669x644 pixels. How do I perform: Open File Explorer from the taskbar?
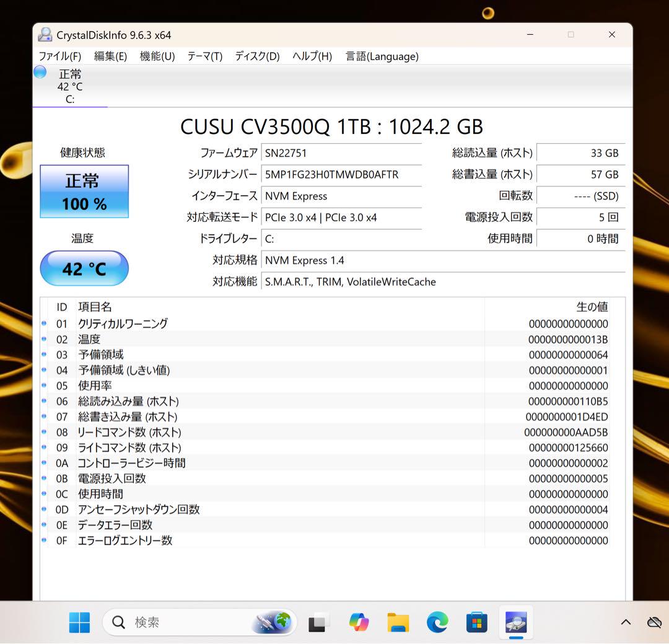tap(398, 622)
